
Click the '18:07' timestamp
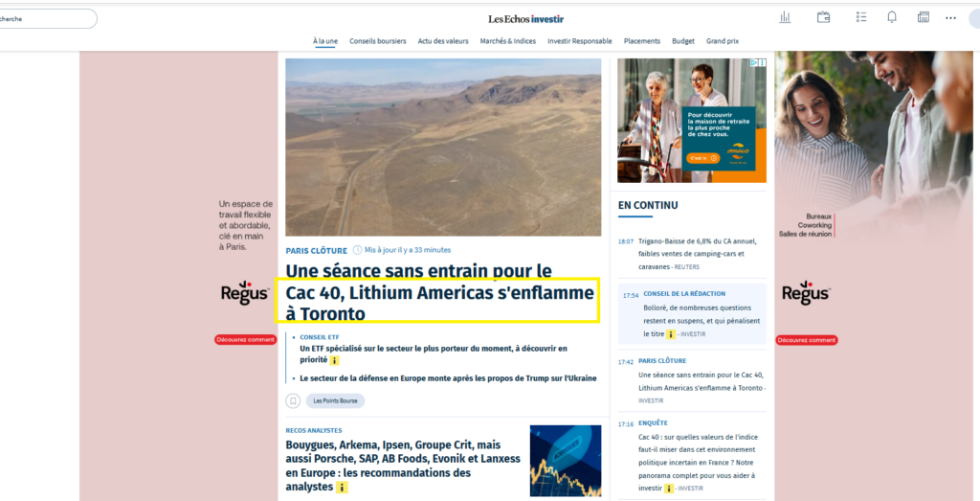pyautogui.click(x=626, y=241)
